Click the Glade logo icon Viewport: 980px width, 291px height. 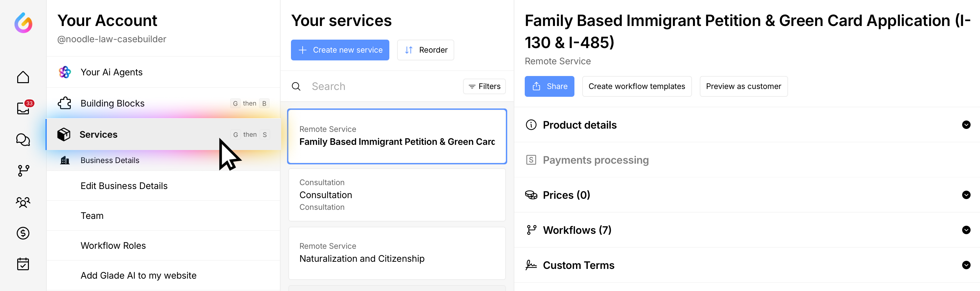(x=23, y=23)
